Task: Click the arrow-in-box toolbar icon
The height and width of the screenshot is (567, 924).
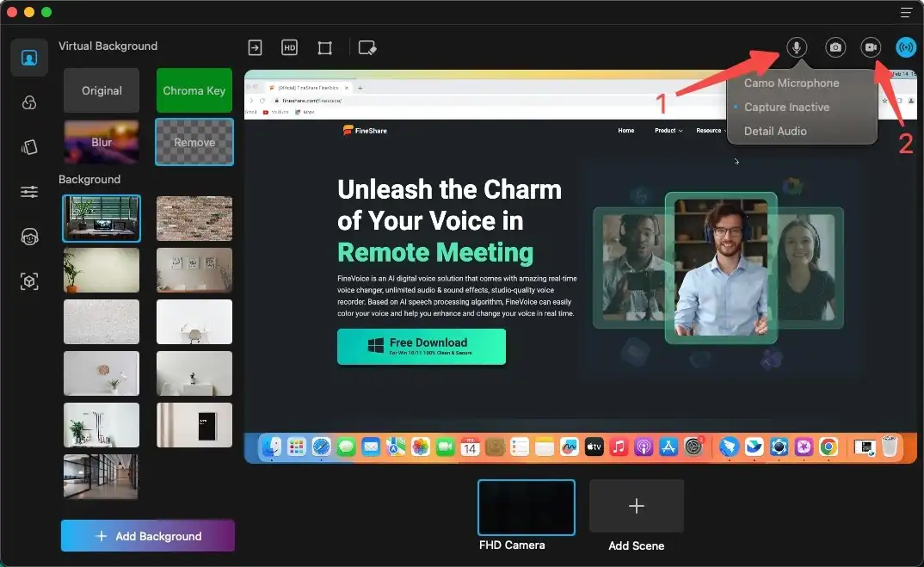Action: 255,47
